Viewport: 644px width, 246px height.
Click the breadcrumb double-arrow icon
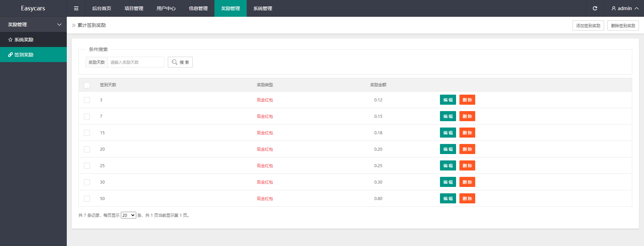73,25
